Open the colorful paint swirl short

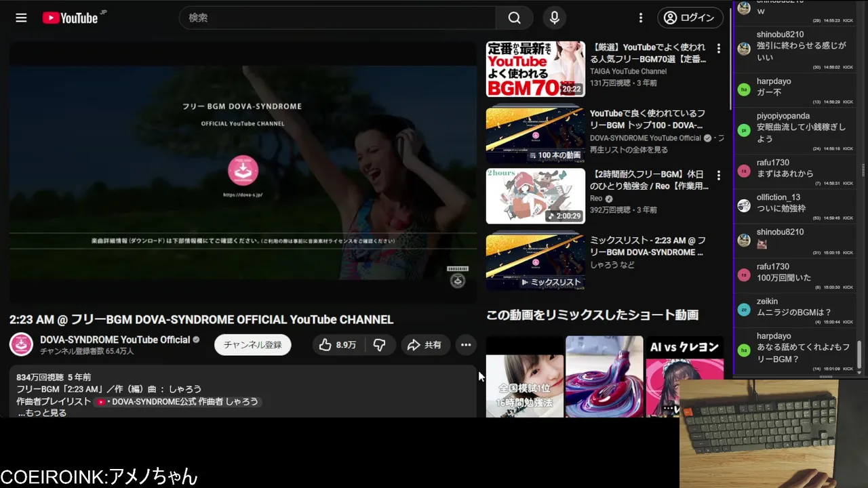pyautogui.click(x=604, y=376)
